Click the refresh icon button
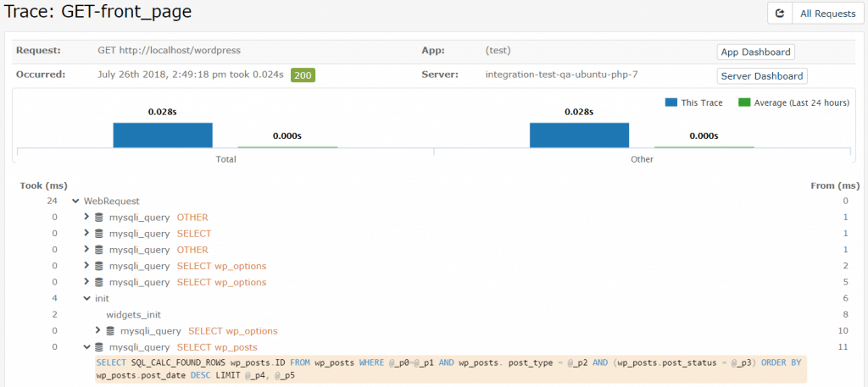 pos(780,14)
